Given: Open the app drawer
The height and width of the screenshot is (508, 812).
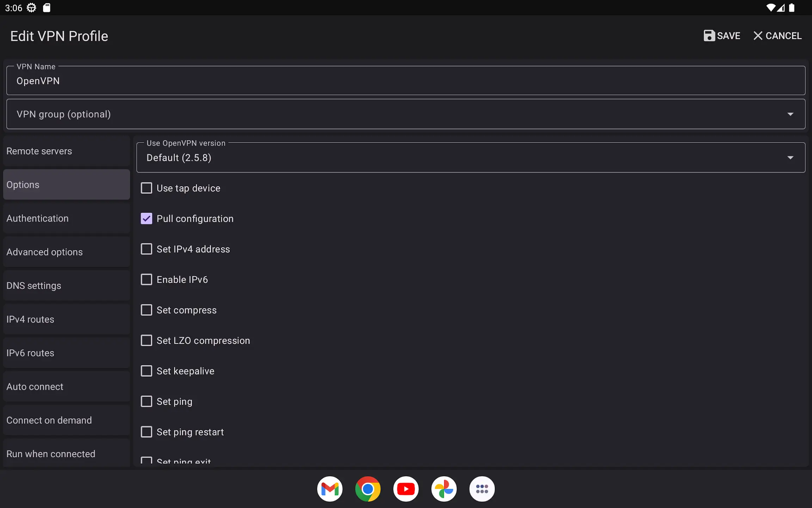Looking at the screenshot, I should [x=482, y=489].
